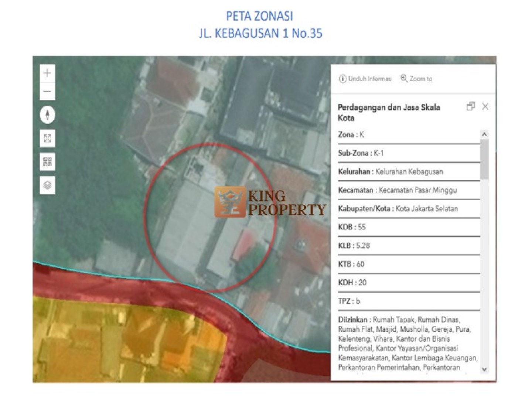Toggle fullscreen map view
The image size is (532, 399).
[47, 139]
